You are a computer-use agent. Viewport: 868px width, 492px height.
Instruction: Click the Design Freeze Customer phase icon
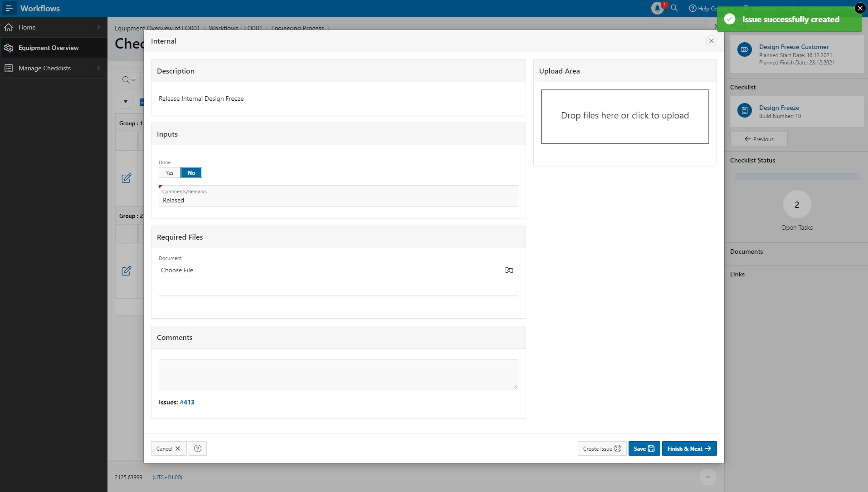pos(744,50)
